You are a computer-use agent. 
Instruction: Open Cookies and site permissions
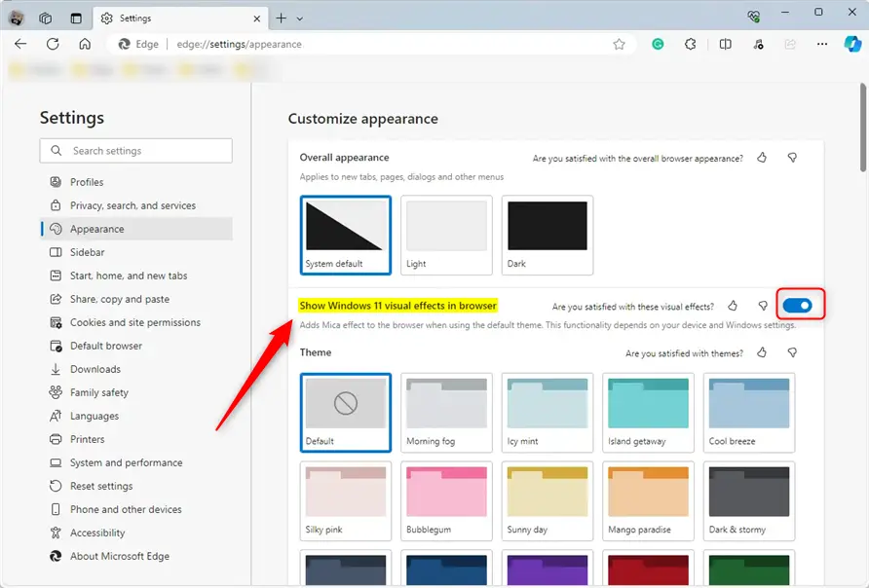coord(136,322)
